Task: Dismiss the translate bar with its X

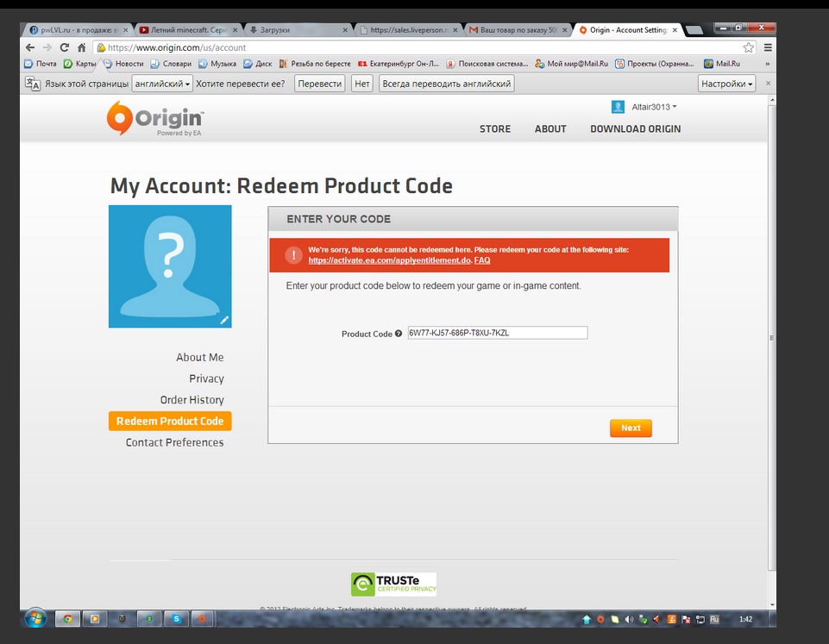Action: (x=769, y=84)
